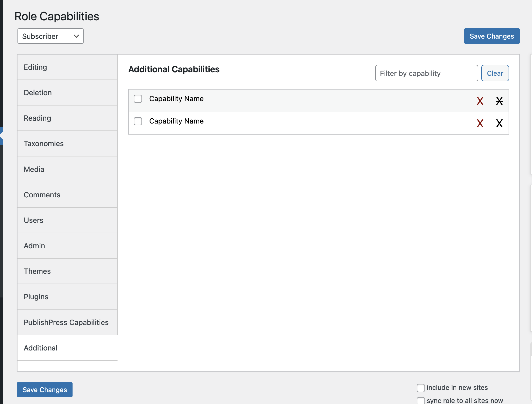Image resolution: width=532 pixels, height=404 pixels.
Task: Click the bottom Save Changes button
Action: (x=44, y=390)
